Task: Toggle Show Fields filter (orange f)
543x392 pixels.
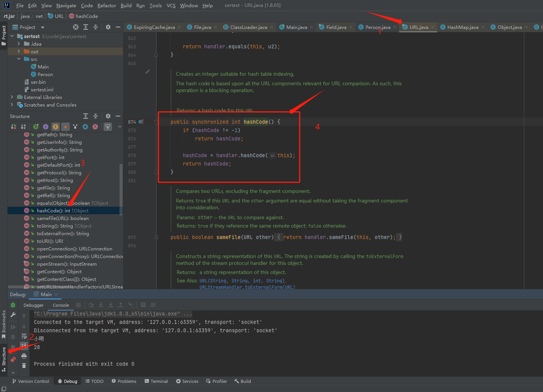Action: [56, 127]
